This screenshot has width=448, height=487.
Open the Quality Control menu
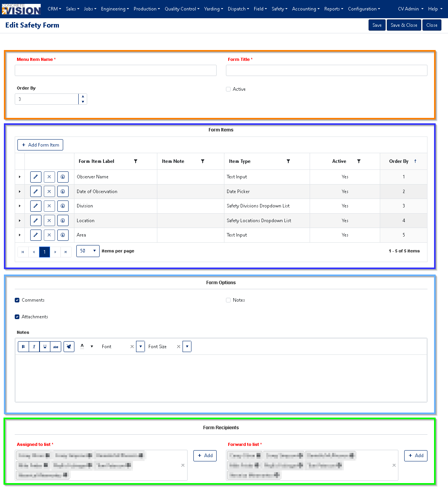[182, 9]
